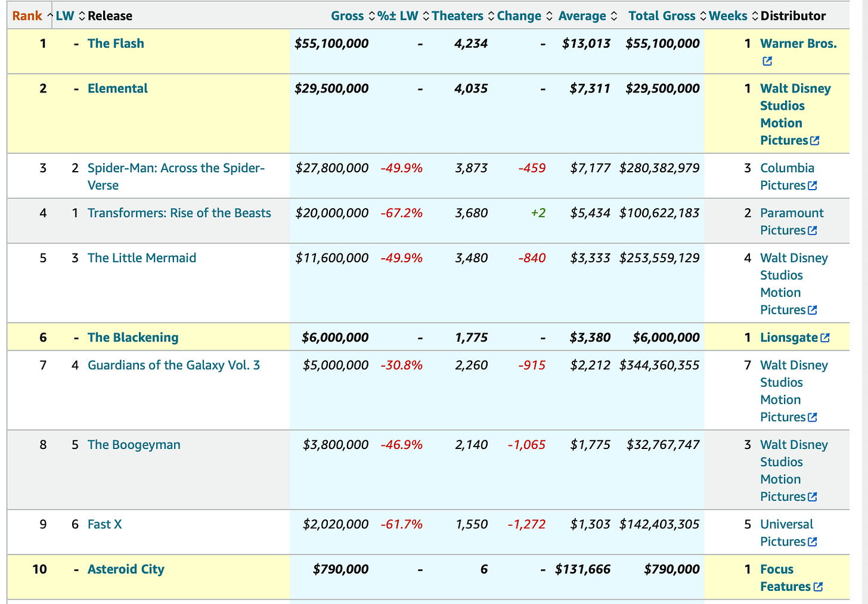Open Spider-Man: Across the Spider-Verse link
This screenshot has width=868, height=604.
176,176
